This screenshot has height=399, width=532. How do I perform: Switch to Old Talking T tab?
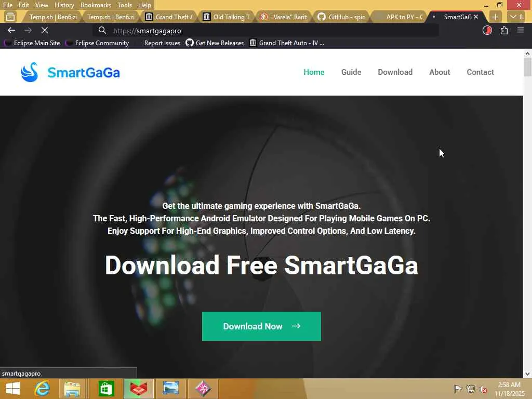(x=227, y=17)
